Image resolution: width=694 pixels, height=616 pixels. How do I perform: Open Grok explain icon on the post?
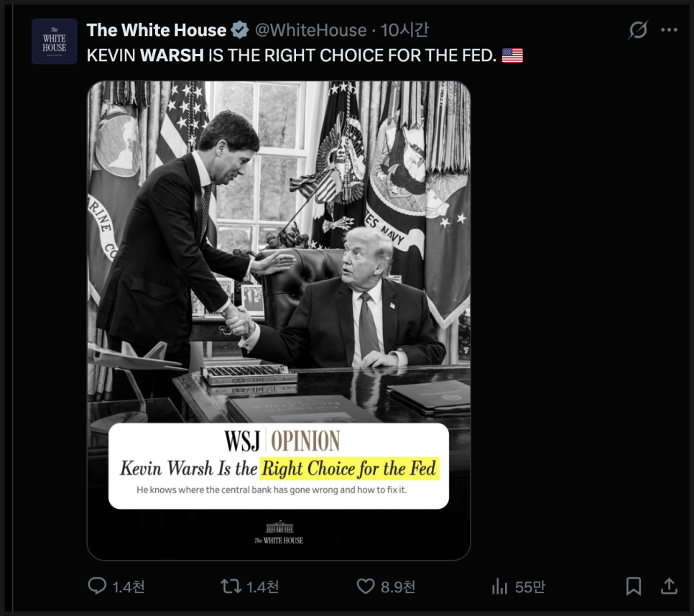pos(637,30)
